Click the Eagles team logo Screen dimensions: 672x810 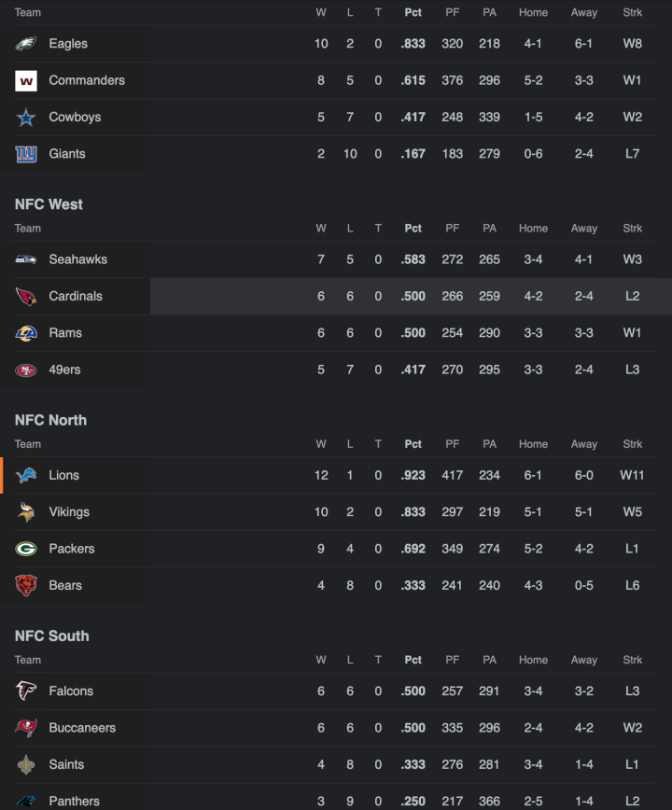tap(26, 44)
